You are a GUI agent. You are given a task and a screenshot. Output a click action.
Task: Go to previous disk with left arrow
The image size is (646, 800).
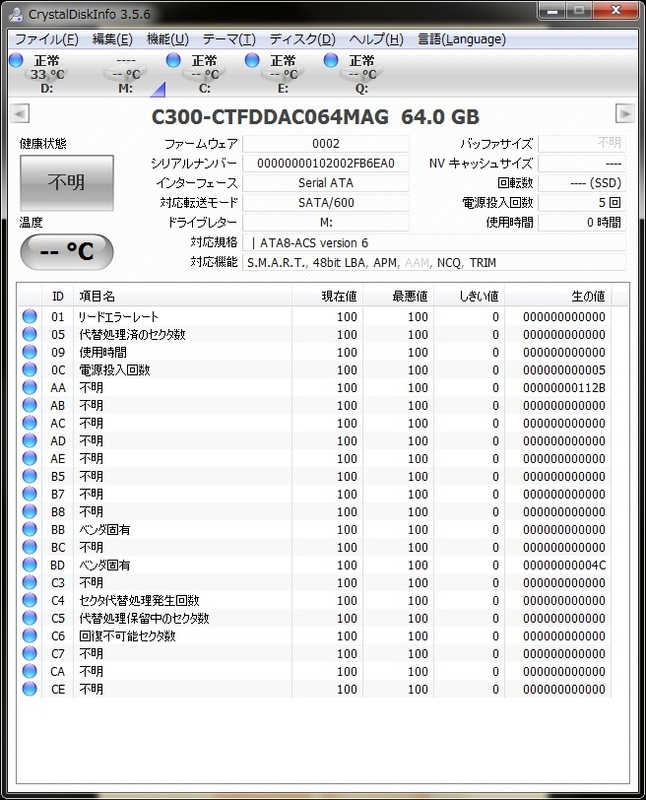[20, 113]
